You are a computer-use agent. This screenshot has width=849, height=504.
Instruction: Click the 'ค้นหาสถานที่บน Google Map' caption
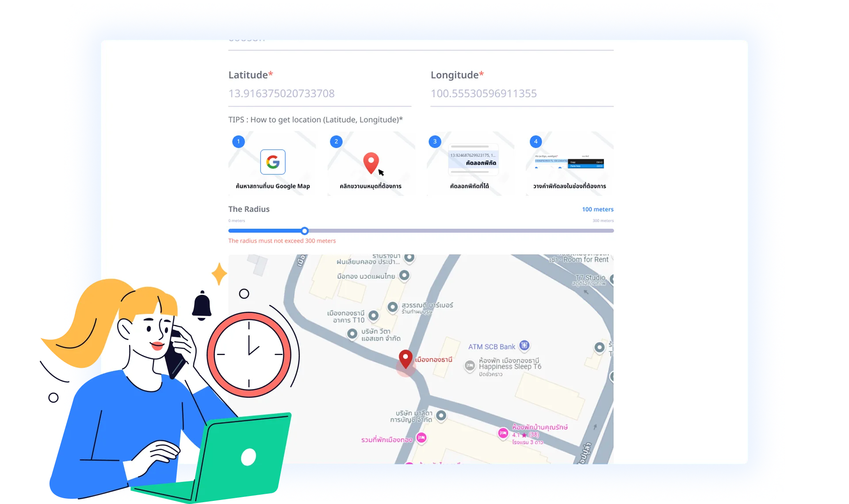pyautogui.click(x=273, y=186)
